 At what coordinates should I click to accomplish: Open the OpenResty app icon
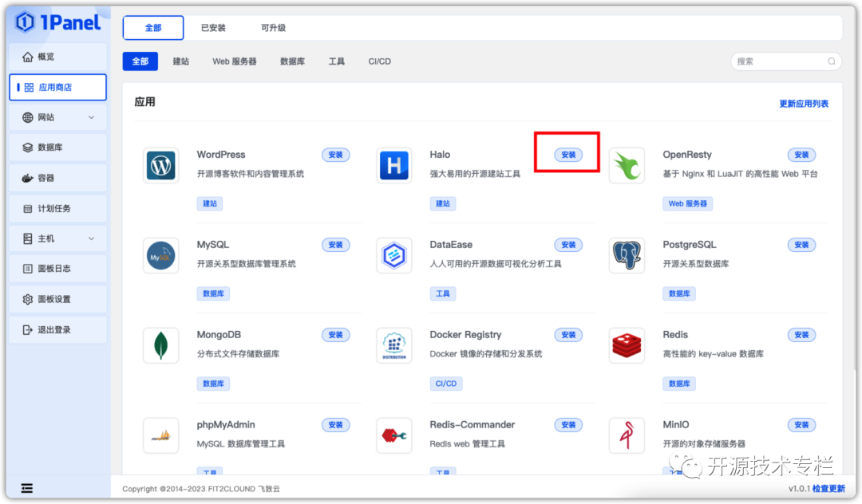(627, 165)
